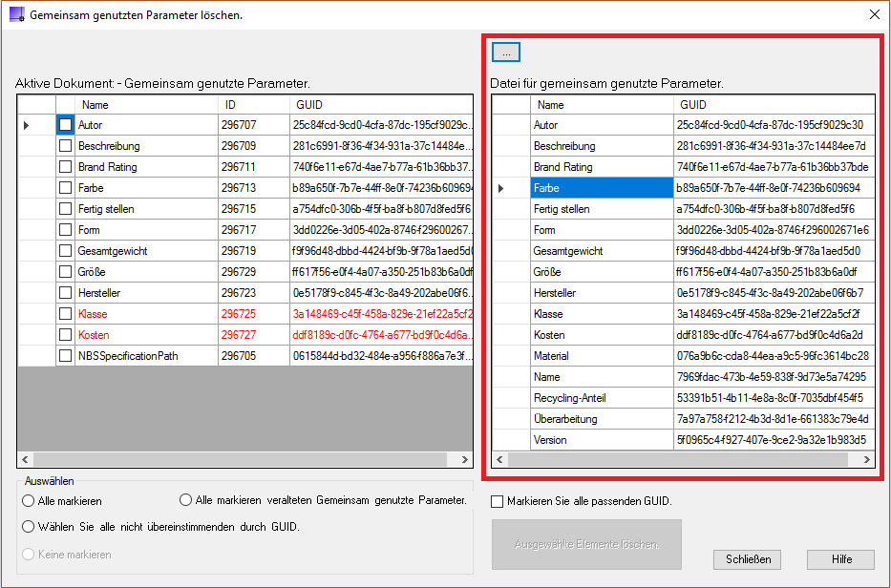The image size is (891, 588).
Task: Click the Gesamtgewicht cell in right table
Action: [x=603, y=250]
